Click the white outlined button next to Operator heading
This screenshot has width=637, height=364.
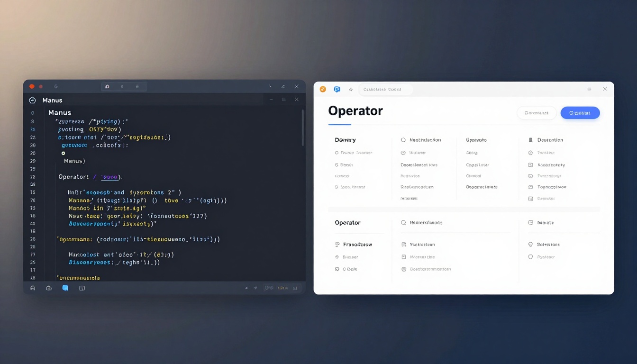[x=537, y=113]
